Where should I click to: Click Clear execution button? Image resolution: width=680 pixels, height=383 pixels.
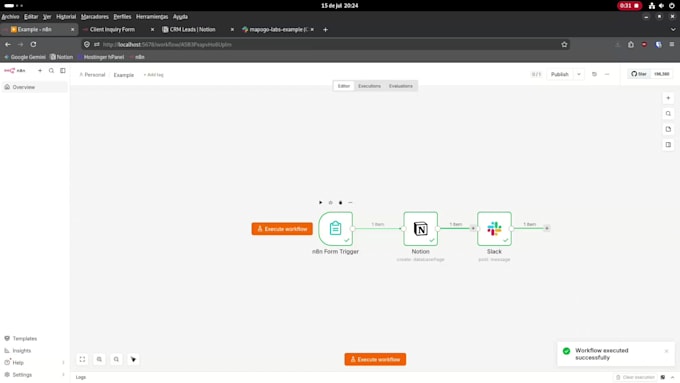(635, 377)
